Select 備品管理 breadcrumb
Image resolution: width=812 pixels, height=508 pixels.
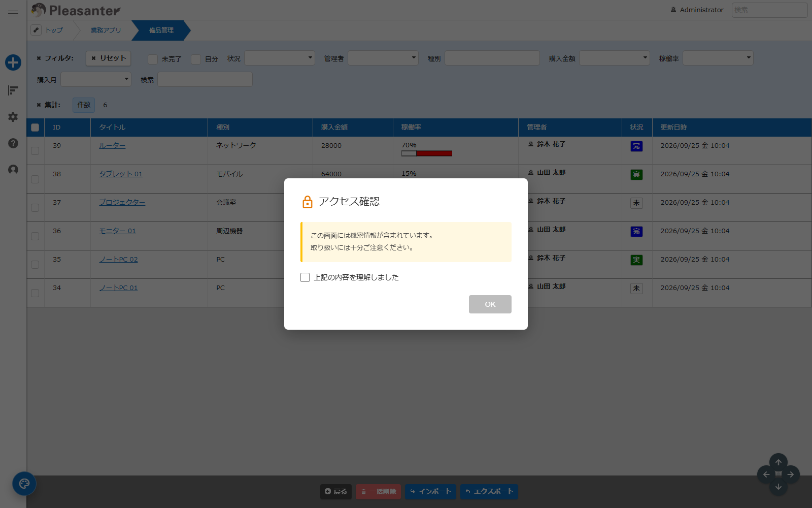[161, 30]
